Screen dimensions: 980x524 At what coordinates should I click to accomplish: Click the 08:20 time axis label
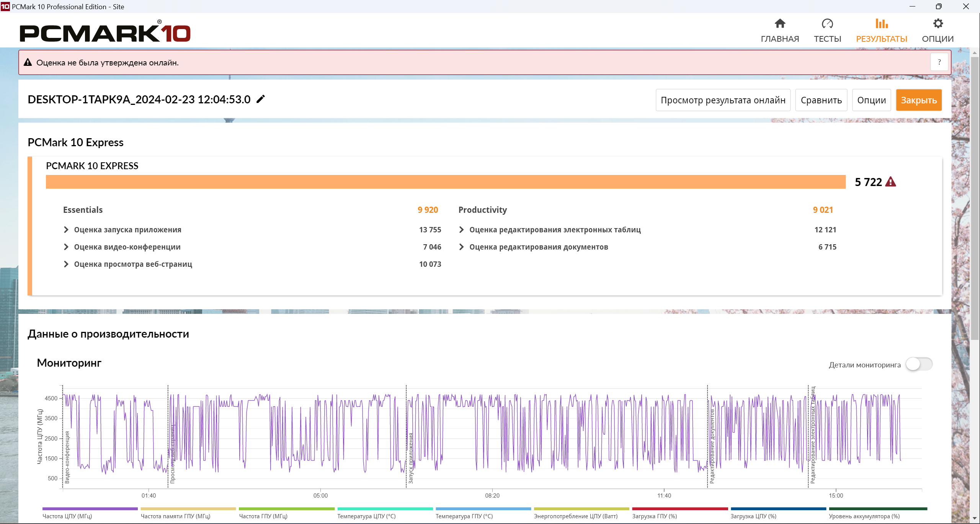coord(492,495)
